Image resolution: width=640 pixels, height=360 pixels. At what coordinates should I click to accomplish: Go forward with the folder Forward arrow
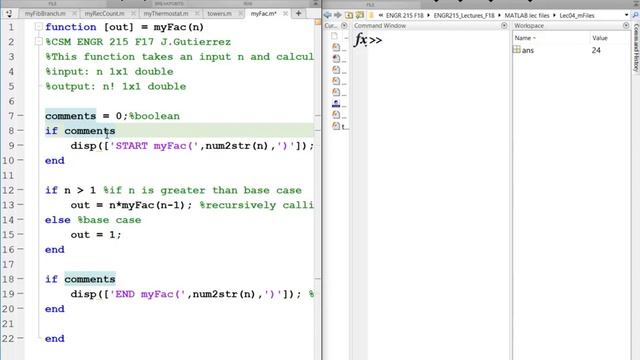coord(338,15)
